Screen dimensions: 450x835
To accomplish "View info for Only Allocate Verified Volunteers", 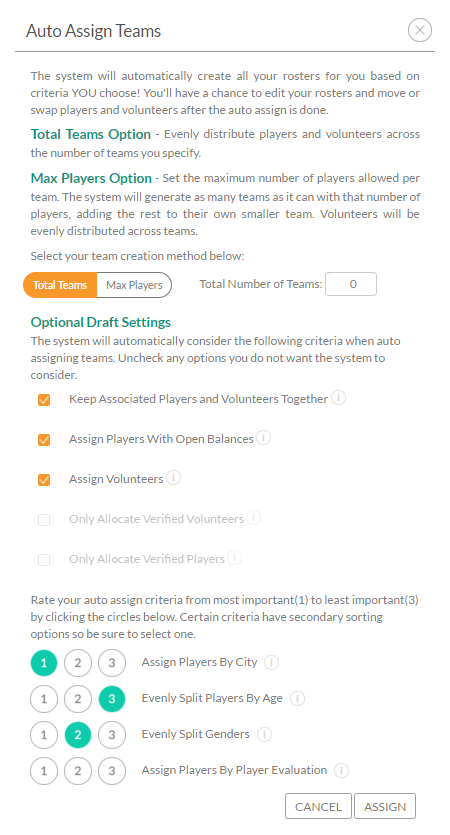I will 253,518.
